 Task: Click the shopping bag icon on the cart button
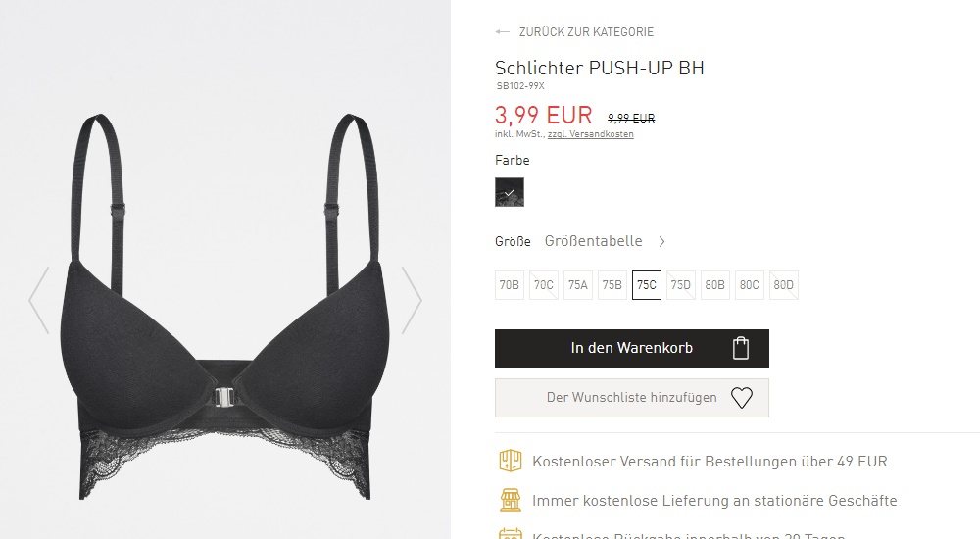click(741, 348)
